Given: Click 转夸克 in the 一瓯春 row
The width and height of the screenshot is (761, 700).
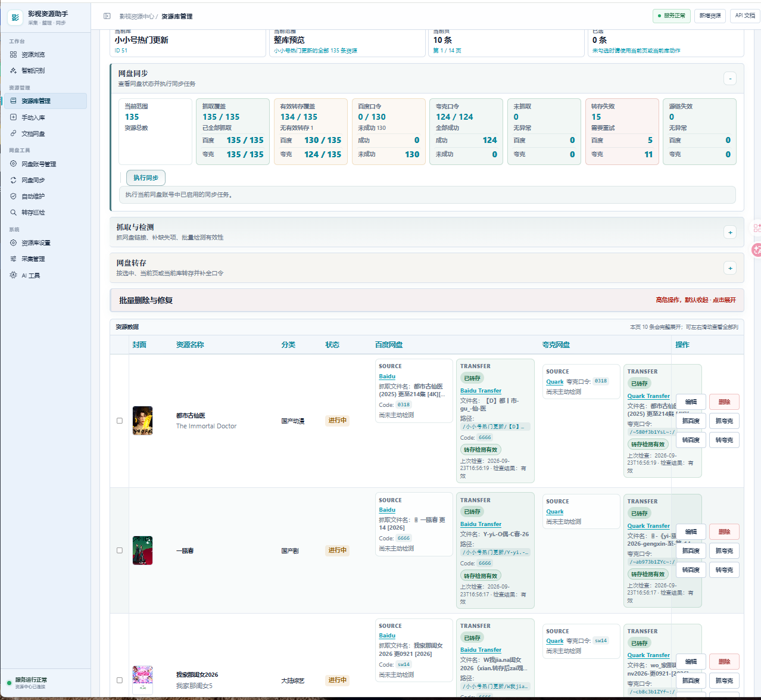Looking at the screenshot, I should point(724,570).
